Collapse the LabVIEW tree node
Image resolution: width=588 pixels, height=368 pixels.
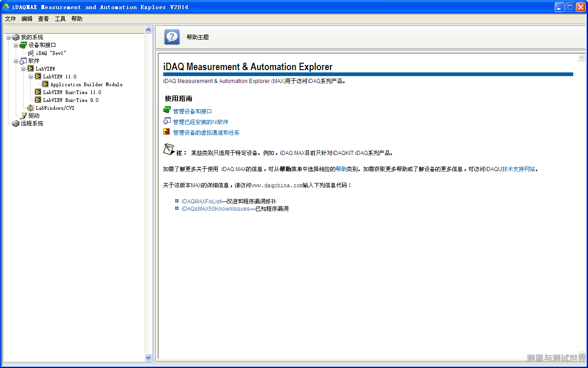[x=23, y=69]
